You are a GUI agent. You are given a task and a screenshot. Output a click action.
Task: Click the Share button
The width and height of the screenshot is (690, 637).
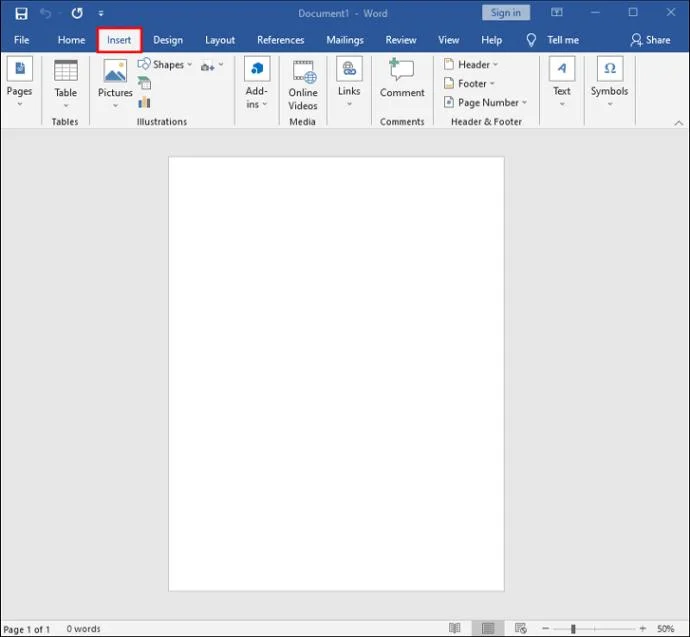[650, 40]
